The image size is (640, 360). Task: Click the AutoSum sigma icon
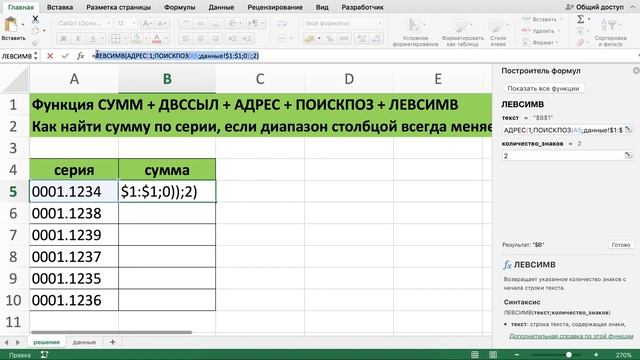tap(580, 19)
